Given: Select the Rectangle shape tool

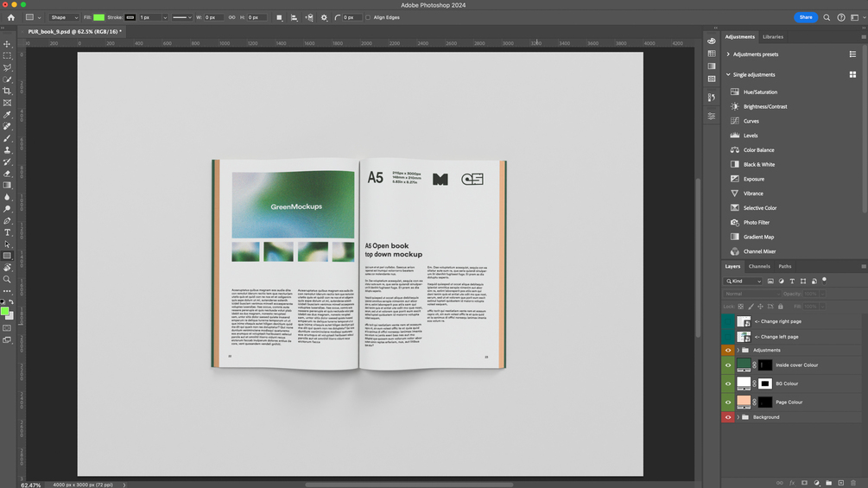Looking at the screenshot, I should tap(7, 257).
